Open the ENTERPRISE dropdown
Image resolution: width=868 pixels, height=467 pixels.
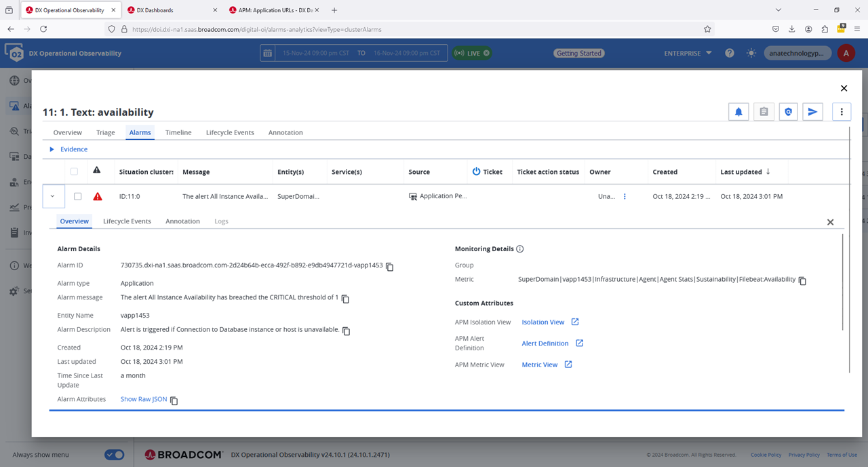pos(688,53)
